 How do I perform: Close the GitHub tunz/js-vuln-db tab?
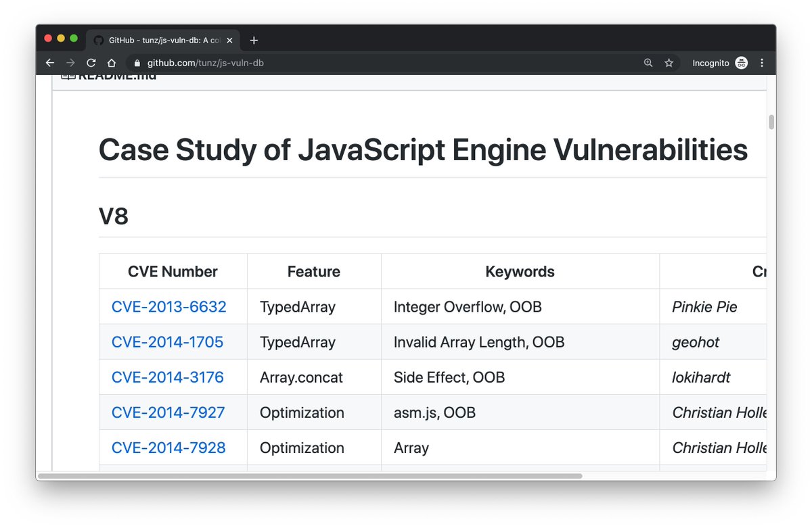pos(231,41)
